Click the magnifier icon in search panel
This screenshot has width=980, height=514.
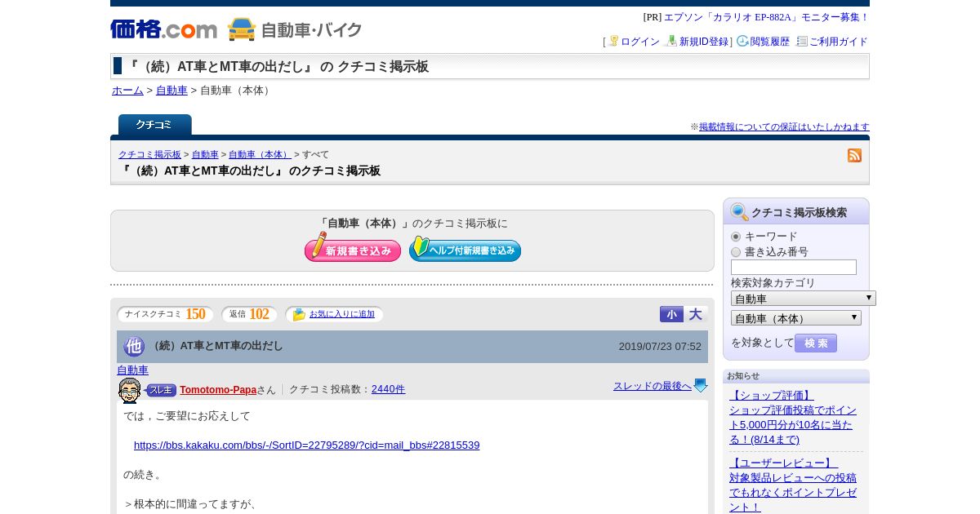click(x=739, y=212)
